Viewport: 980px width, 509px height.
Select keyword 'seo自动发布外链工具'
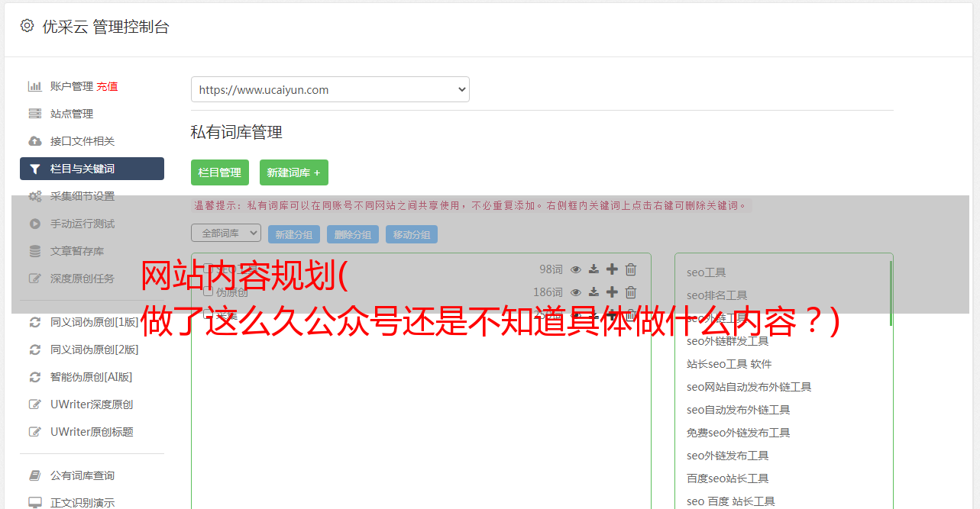[x=738, y=410]
